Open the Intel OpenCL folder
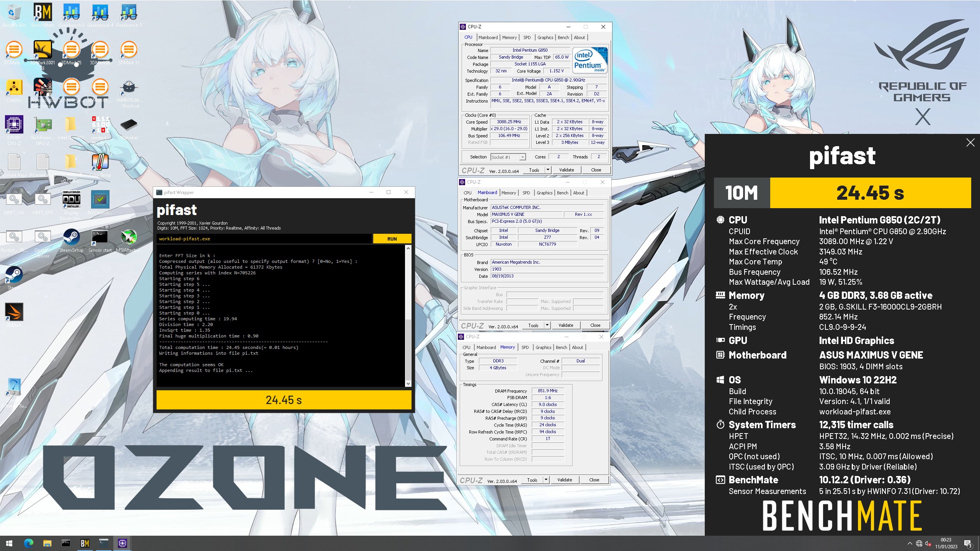Image resolution: width=980 pixels, height=551 pixels. pos(71,128)
